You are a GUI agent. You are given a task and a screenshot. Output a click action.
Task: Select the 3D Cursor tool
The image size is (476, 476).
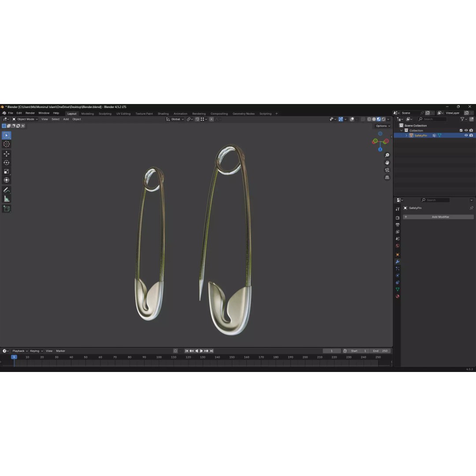click(6, 144)
